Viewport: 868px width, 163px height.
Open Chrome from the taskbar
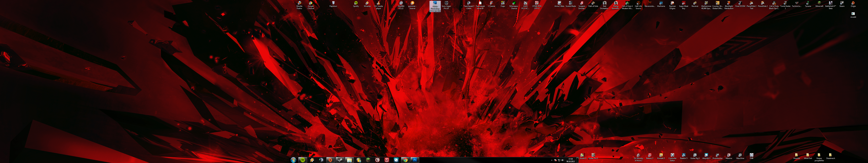(x=405, y=160)
